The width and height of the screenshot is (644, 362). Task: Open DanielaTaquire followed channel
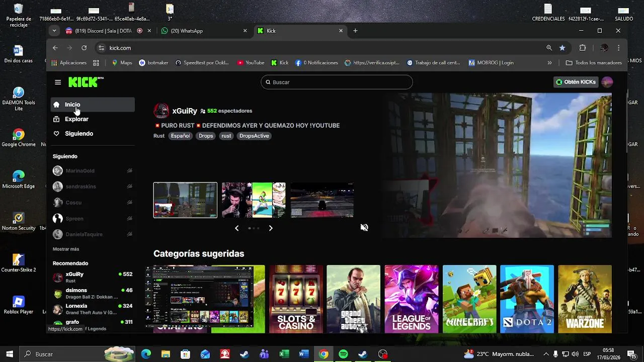click(x=93, y=234)
